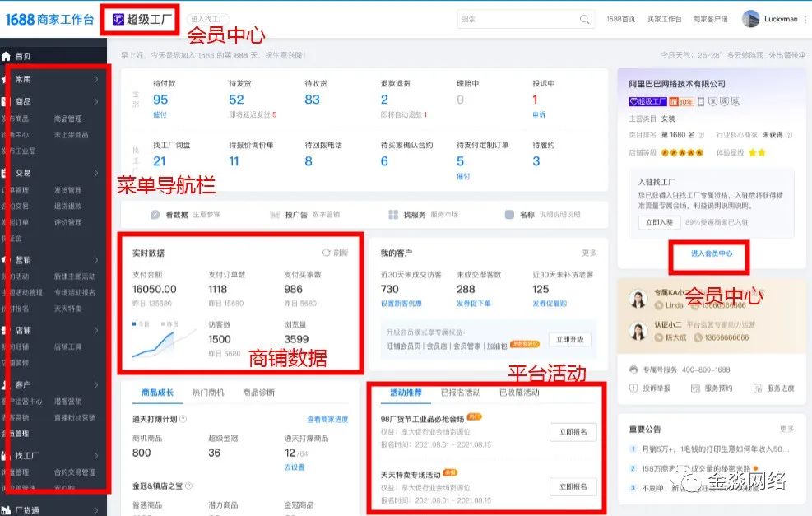
Task: Click the 去设置 link
Action: [x=295, y=467]
